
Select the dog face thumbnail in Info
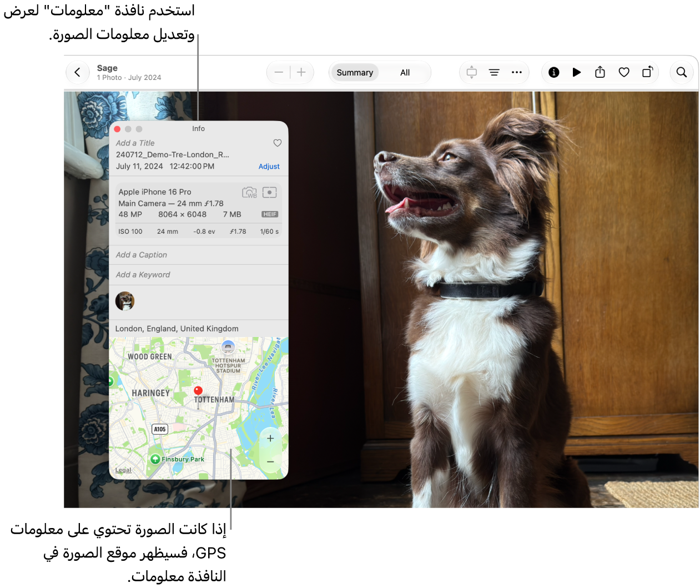pyautogui.click(x=125, y=301)
